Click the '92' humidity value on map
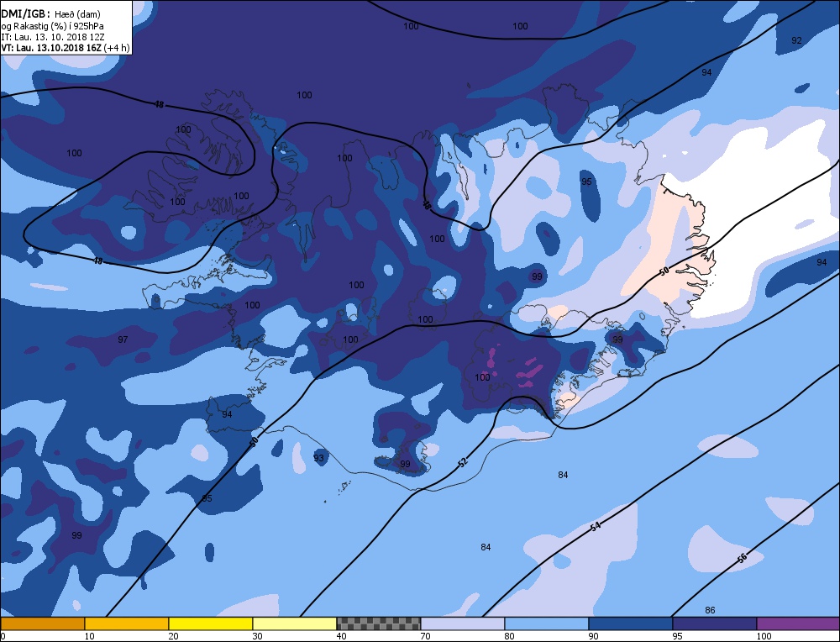 pyautogui.click(x=796, y=40)
